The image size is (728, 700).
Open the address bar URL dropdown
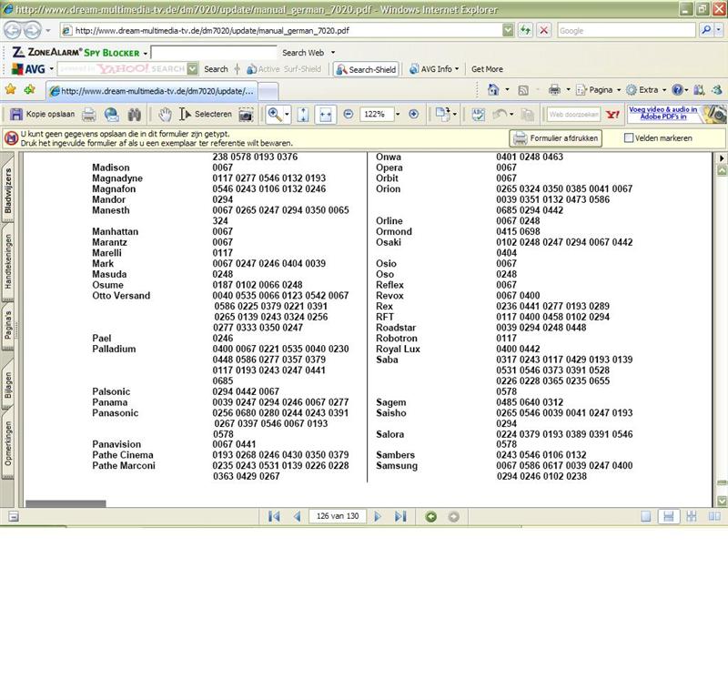pyautogui.click(x=509, y=31)
